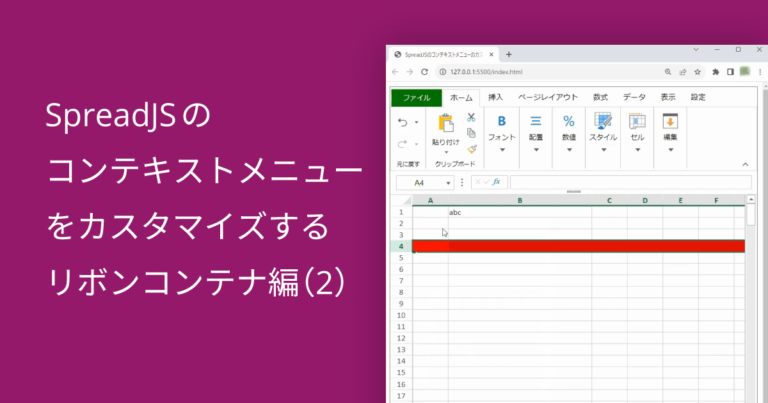Switch to the ページレイアウト ribbon tab
This screenshot has width=768, height=403.
548,97
